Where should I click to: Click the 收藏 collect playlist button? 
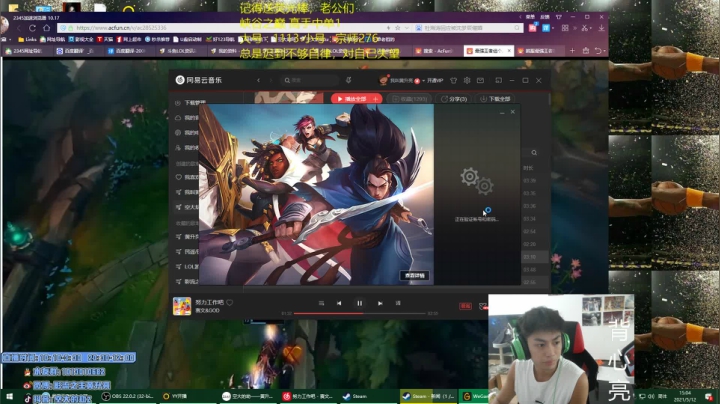pos(410,99)
